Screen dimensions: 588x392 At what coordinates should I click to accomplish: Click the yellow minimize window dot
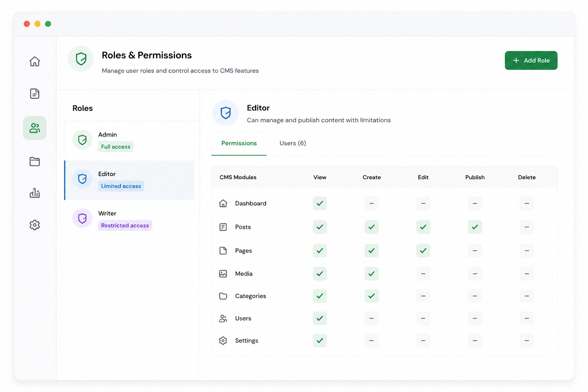38,24
